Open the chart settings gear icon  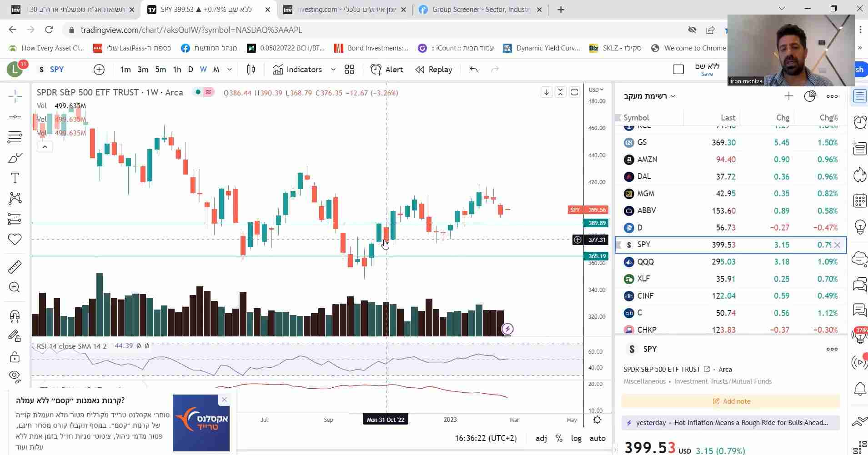pyautogui.click(x=597, y=420)
